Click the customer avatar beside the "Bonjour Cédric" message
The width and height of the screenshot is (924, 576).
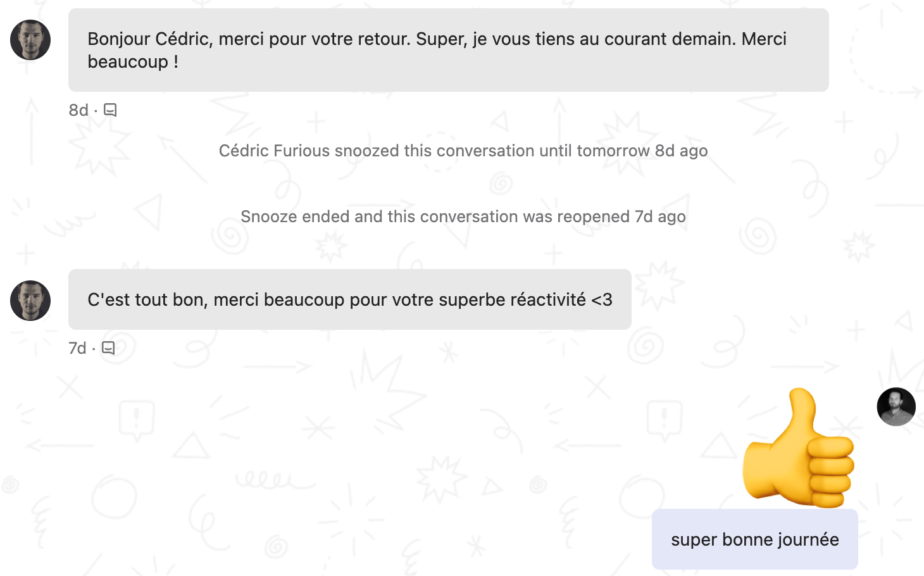30,40
